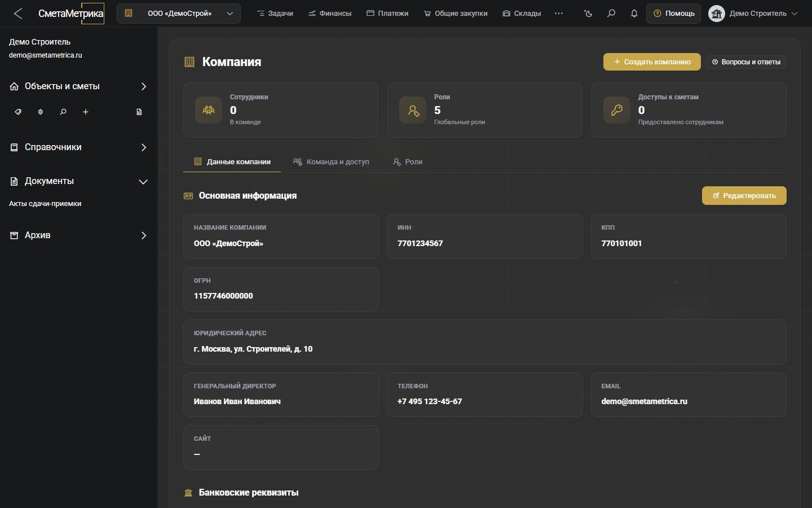Expand the Объекты и сметы section
Screen dimensions: 812x508
tap(144, 86)
